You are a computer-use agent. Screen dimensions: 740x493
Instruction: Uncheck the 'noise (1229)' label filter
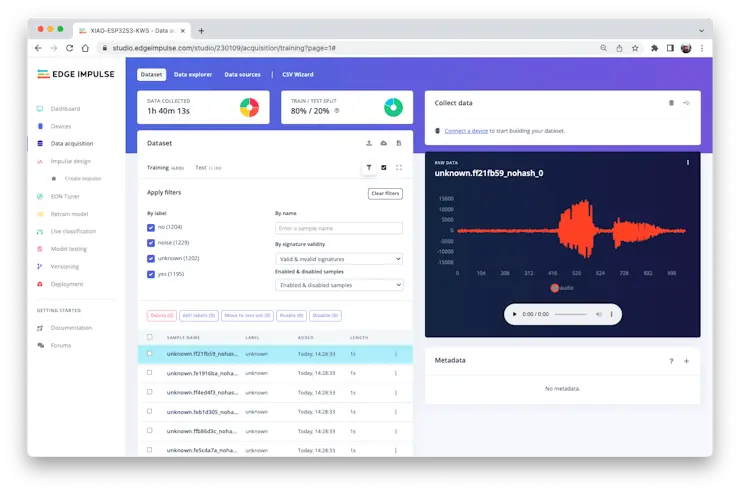(150, 243)
